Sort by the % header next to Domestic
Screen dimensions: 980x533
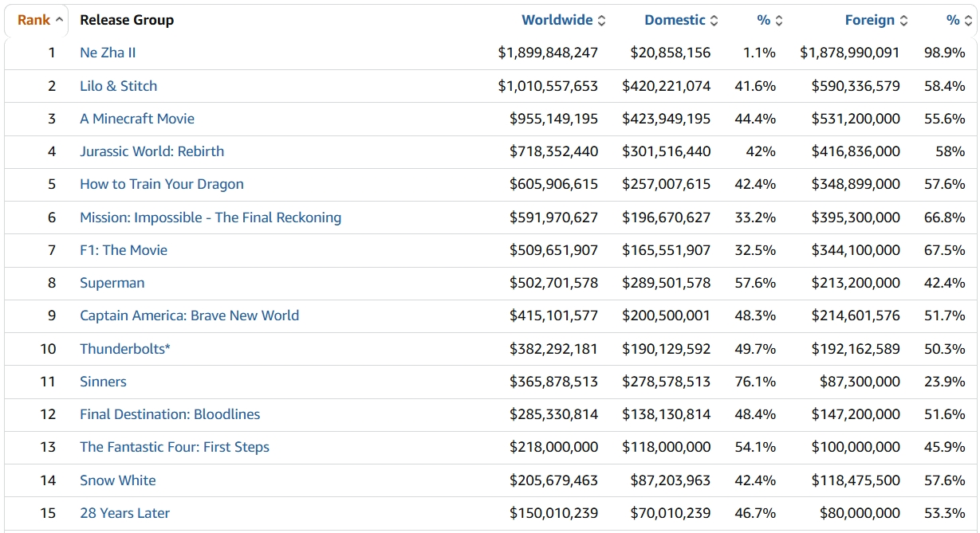click(x=769, y=20)
